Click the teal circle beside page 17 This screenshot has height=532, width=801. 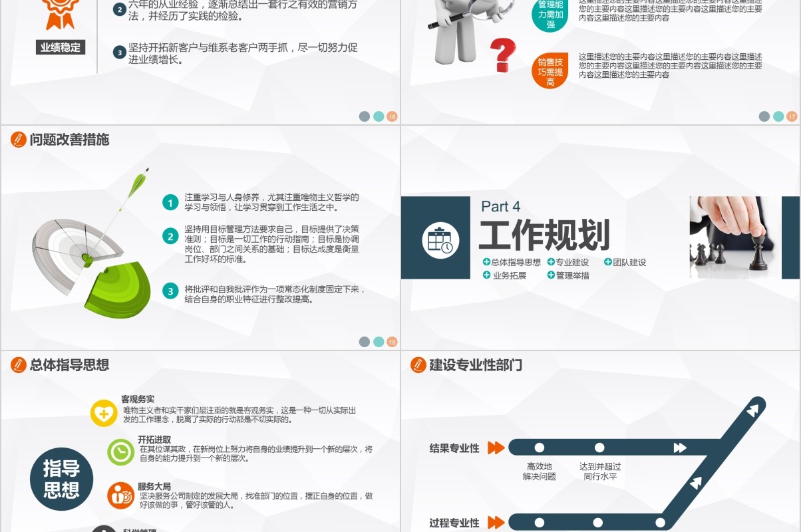(x=778, y=116)
